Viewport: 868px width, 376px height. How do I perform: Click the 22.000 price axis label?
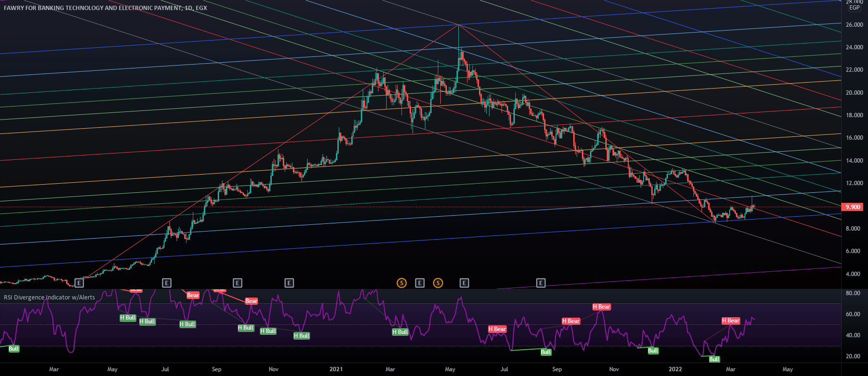[x=855, y=70]
